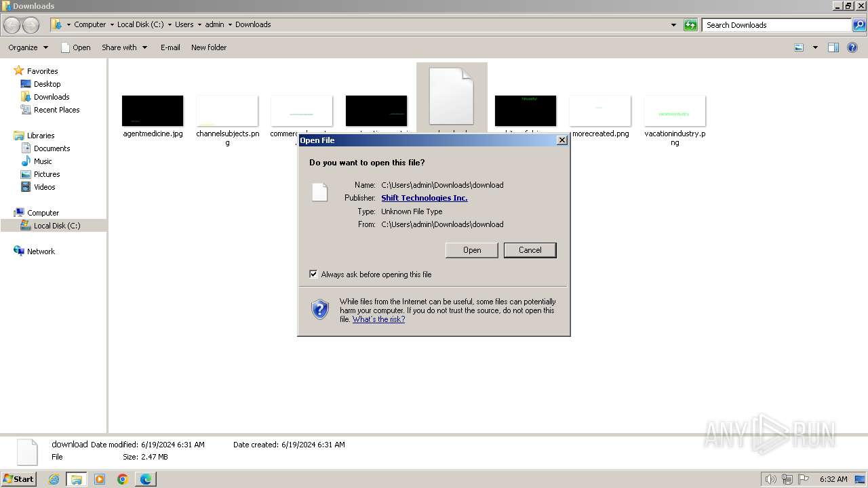
Task: Click the Back navigation arrow
Action: [x=12, y=25]
